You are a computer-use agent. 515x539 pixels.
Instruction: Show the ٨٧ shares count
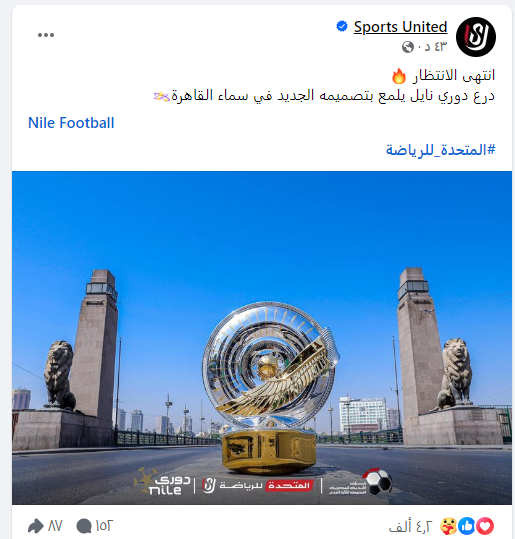pyautogui.click(x=55, y=526)
